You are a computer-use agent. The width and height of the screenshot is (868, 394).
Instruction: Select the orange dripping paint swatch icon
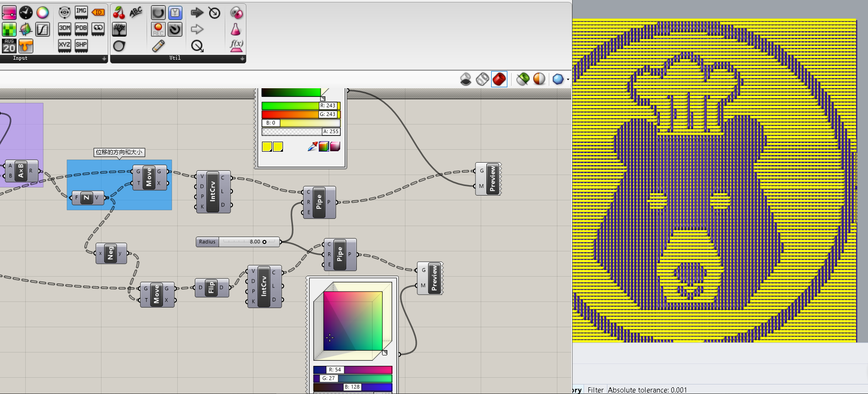click(x=26, y=46)
